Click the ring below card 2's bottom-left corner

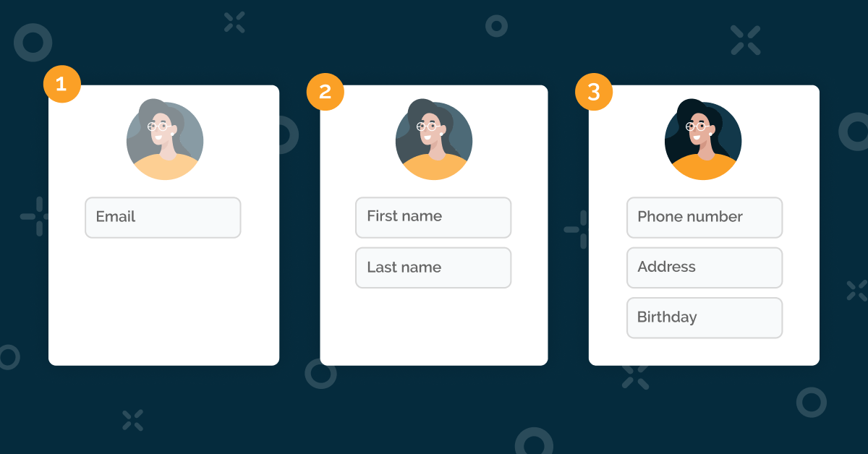pyautogui.click(x=320, y=373)
